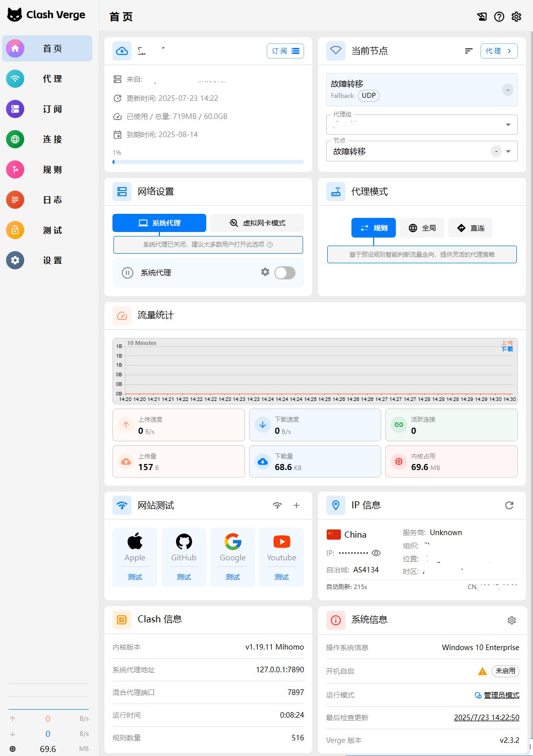Click the 故障转移 Fallback node card
This screenshot has width=533, height=756.
click(422, 90)
